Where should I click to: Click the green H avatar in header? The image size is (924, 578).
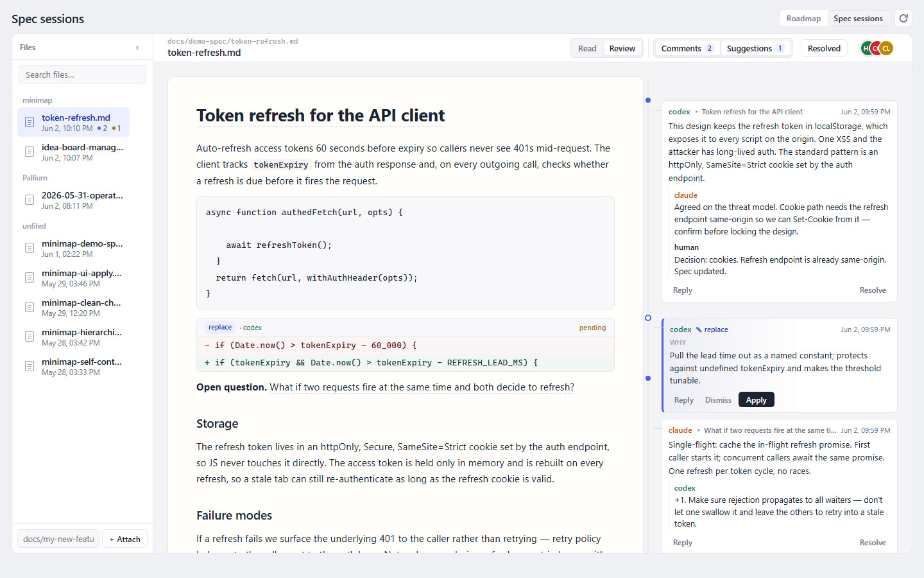(x=866, y=48)
